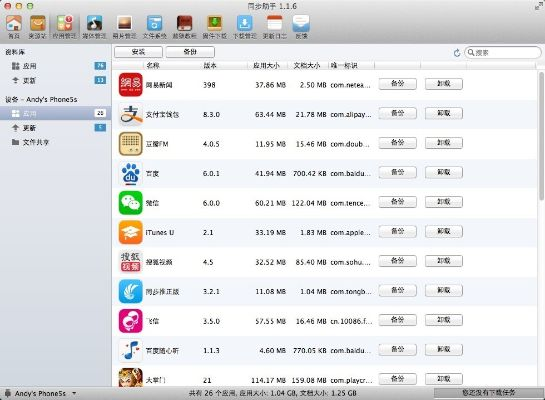Click the 百度随心听 music app icon
The image size is (545, 400).
130,350
